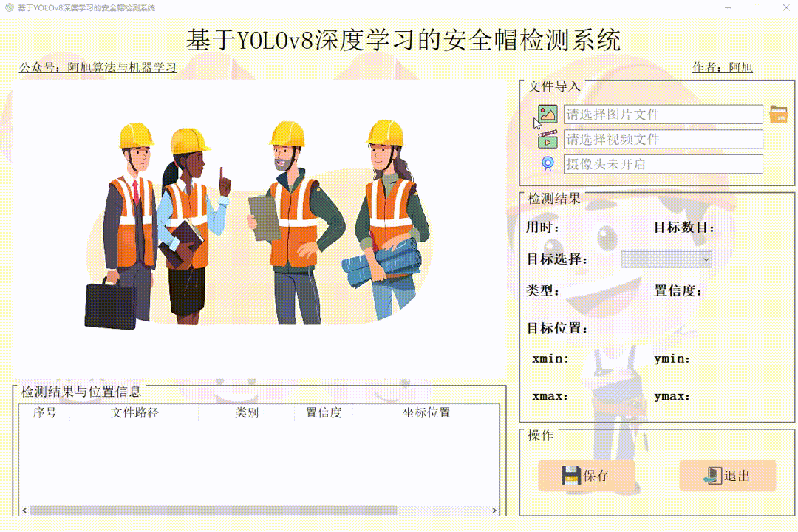Click the 置信度 column header
This screenshot has width=798, height=532.
pos(323,413)
